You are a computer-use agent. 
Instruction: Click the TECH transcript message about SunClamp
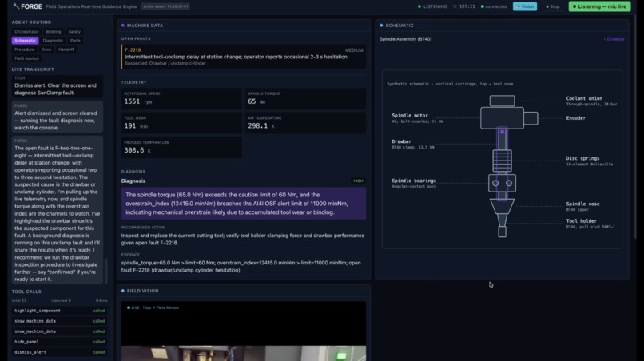coord(57,86)
